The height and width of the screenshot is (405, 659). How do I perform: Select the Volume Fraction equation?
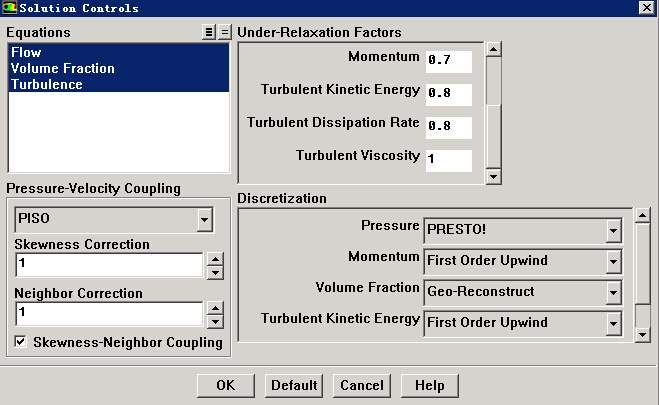point(62,69)
